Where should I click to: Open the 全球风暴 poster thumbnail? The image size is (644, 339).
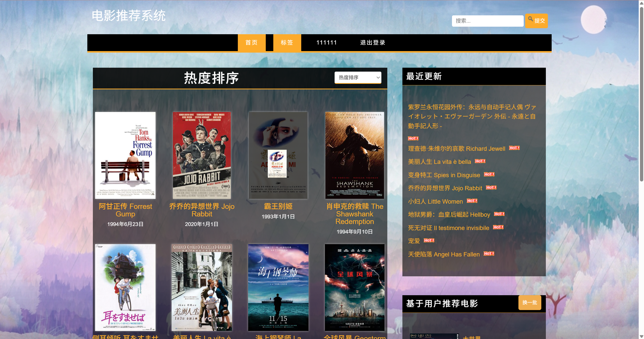pyautogui.click(x=355, y=287)
